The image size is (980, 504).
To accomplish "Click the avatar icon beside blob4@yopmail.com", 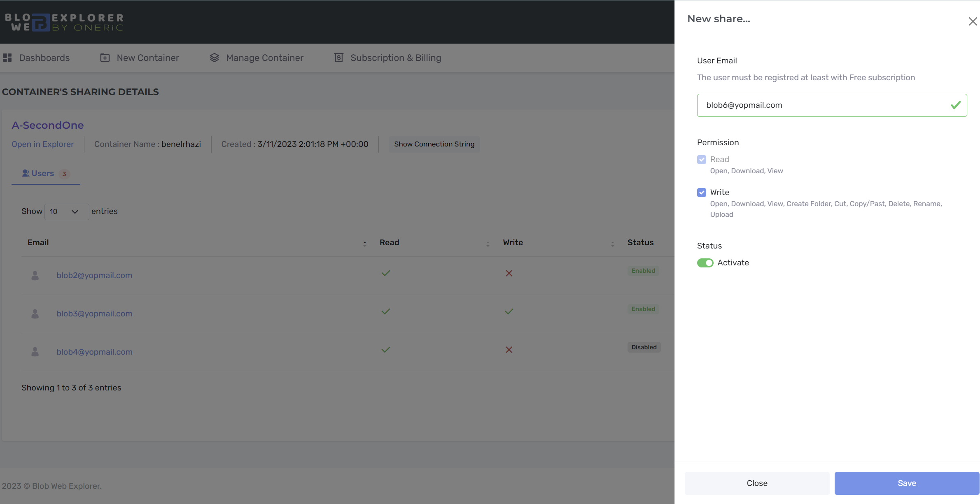I will 35,352.
